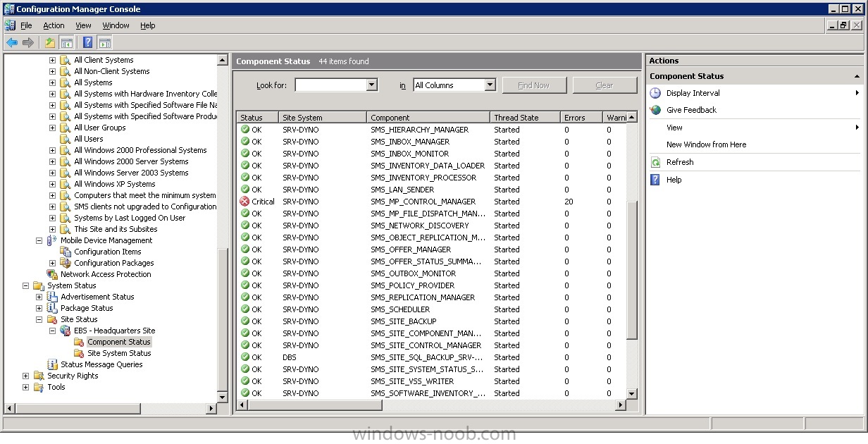Screen dimensions: 868x444
Task: Expand the Package Status node
Action: coord(39,308)
